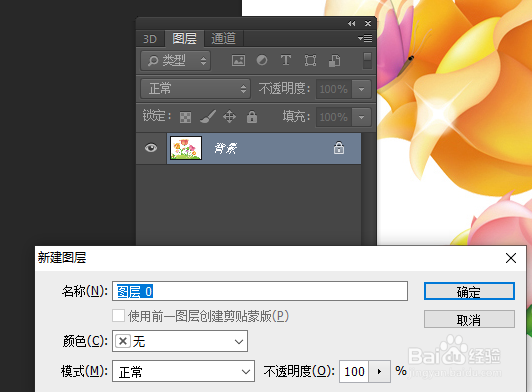The width and height of the screenshot is (532, 392).
Task: Open the 正常 blend mode dropdown in Layers panel
Action: click(x=195, y=89)
